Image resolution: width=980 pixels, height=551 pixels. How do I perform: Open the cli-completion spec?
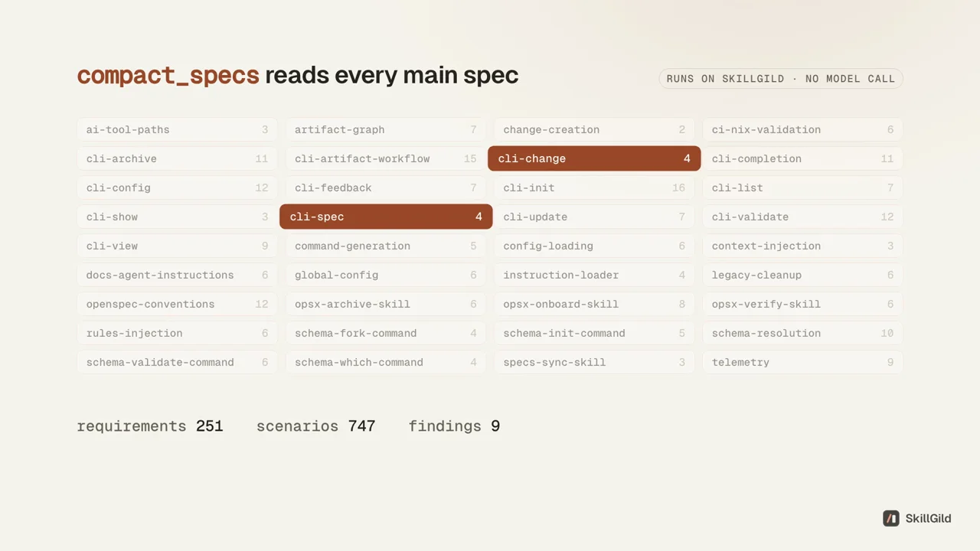click(802, 158)
